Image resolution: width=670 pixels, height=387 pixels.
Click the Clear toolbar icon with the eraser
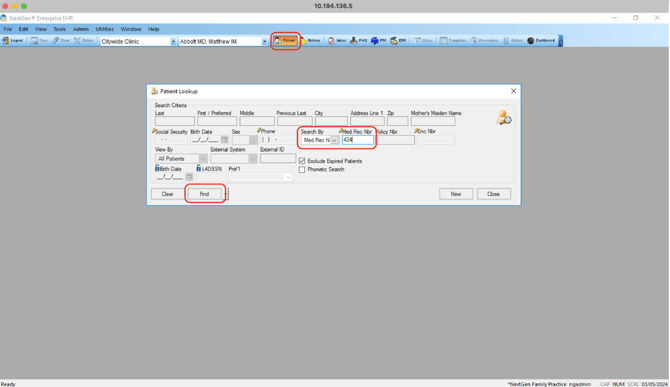point(61,41)
